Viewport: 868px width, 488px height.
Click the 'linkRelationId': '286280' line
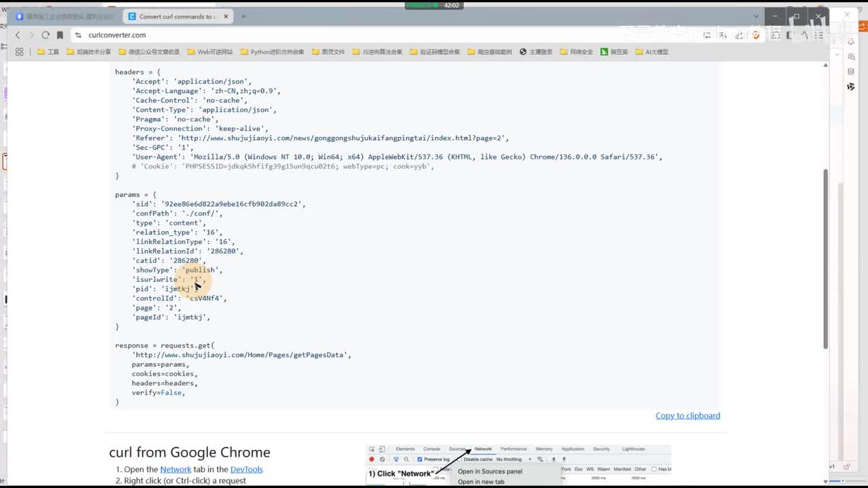187,251
